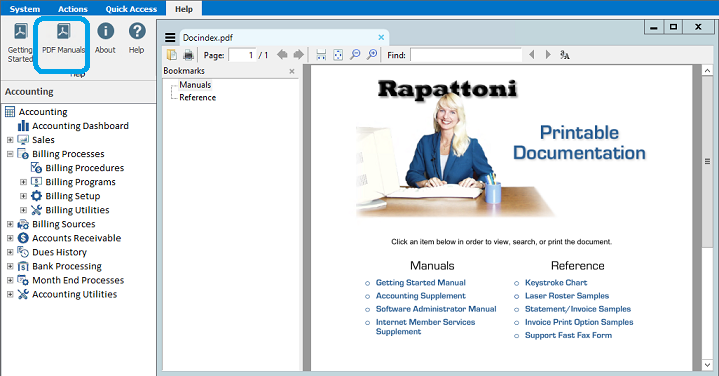
Task: Expand the Sales tree node
Action: tap(10, 139)
